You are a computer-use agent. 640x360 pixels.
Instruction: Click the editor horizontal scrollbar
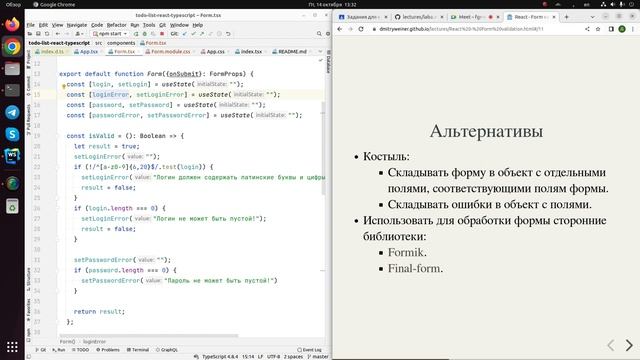(148, 336)
